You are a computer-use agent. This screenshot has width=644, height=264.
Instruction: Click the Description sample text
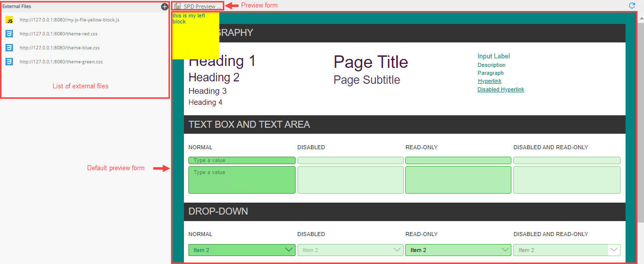(491, 65)
